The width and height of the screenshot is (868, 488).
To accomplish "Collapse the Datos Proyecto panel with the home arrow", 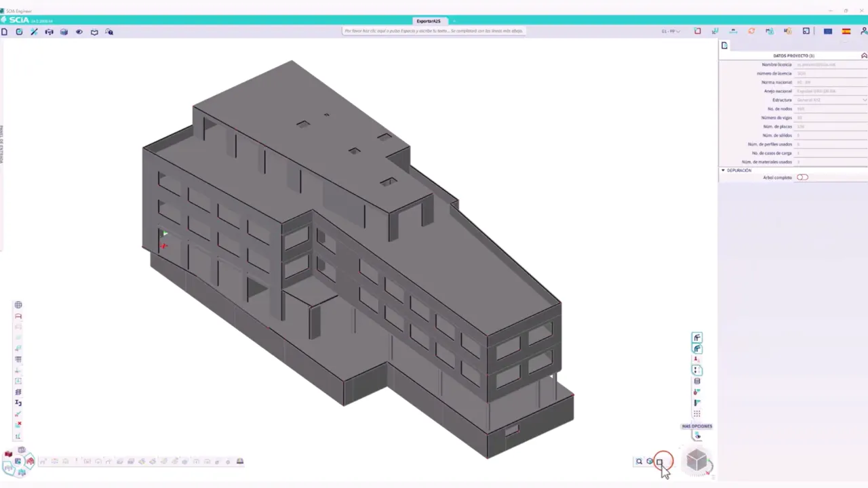I will pos(864,55).
